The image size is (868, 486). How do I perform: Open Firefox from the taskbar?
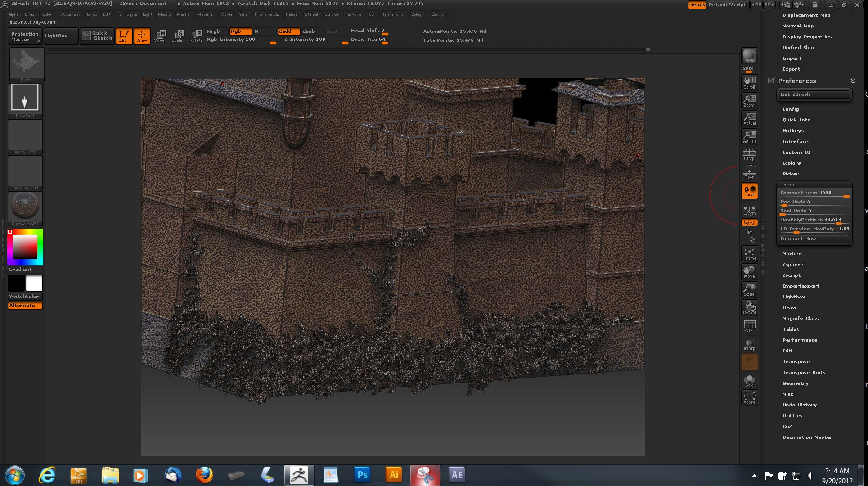pos(204,475)
